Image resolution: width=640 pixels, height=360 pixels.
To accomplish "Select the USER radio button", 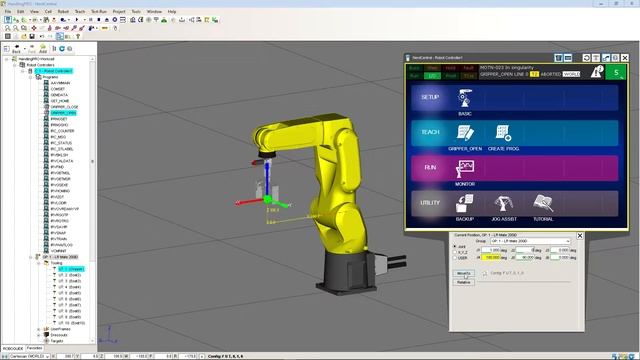I will click(455, 258).
